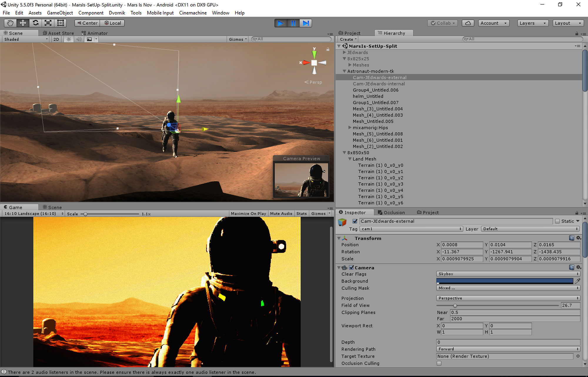Disable the Camera component checkbox
Image resolution: width=588 pixels, height=377 pixels.
[351, 267]
